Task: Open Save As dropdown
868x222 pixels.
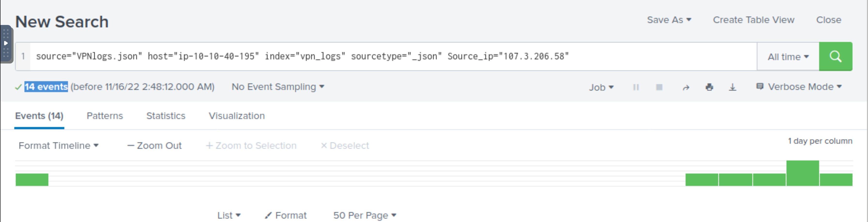Action: (x=669, y=20)
